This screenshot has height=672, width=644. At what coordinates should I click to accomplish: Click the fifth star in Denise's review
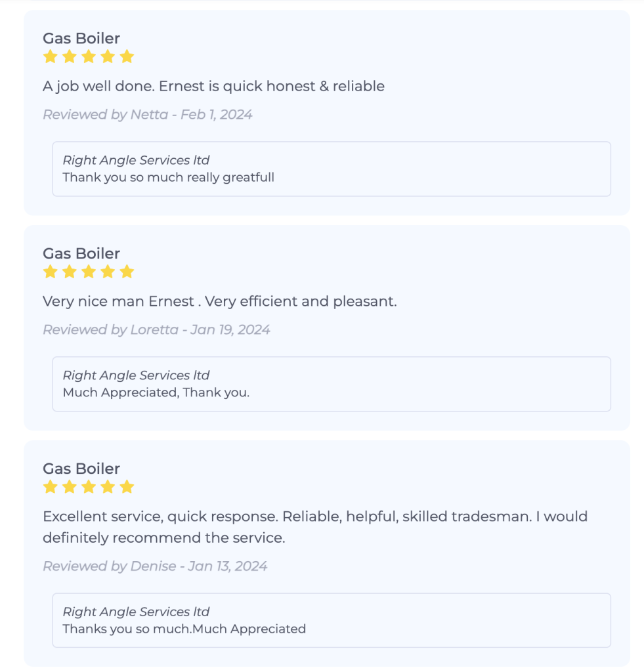(127, 487)
